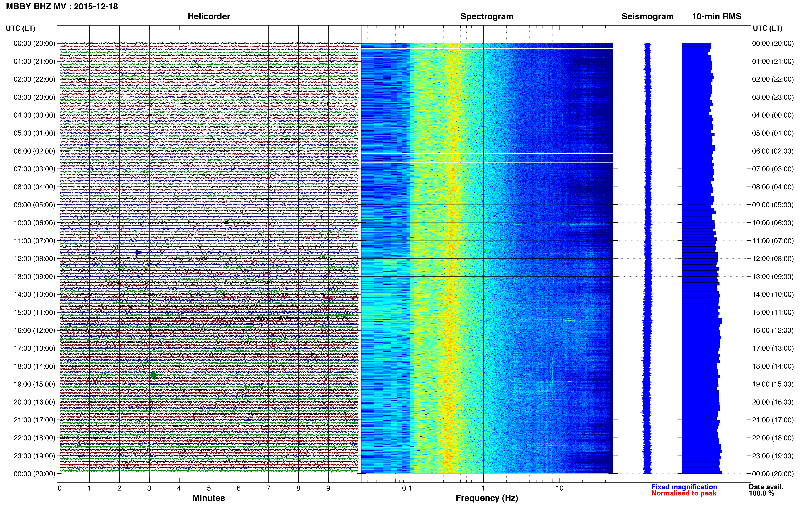The width and height of the screenshot is (812, 508).
Task: Click the '10' tick on the Frequency axis
Action: 559,488
